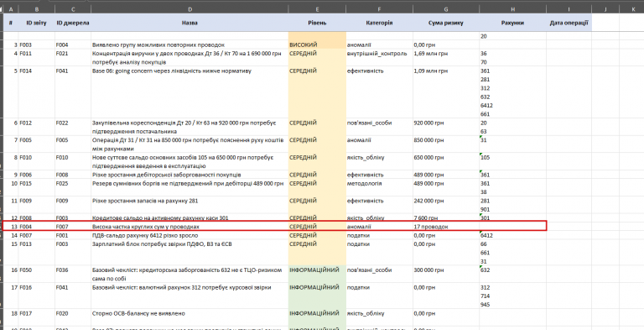
Task: Select accounts cell '6412' in row F007
Action: 512,235
